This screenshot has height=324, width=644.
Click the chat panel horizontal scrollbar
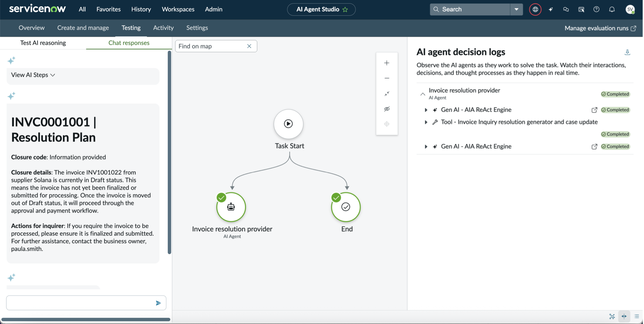tap(86, 319)
